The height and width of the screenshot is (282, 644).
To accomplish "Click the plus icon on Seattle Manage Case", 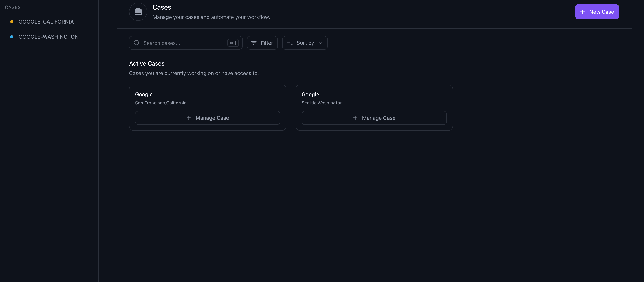I will (355, 118).
